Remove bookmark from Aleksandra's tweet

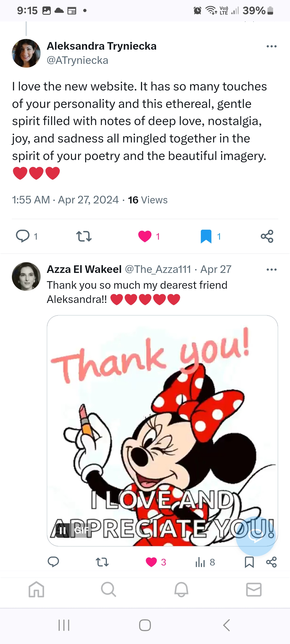206,236
